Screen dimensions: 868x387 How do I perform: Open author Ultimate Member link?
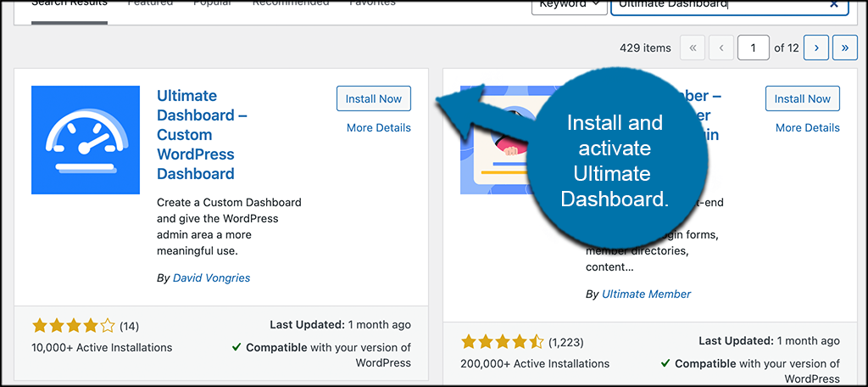click(x=647, y=294)
